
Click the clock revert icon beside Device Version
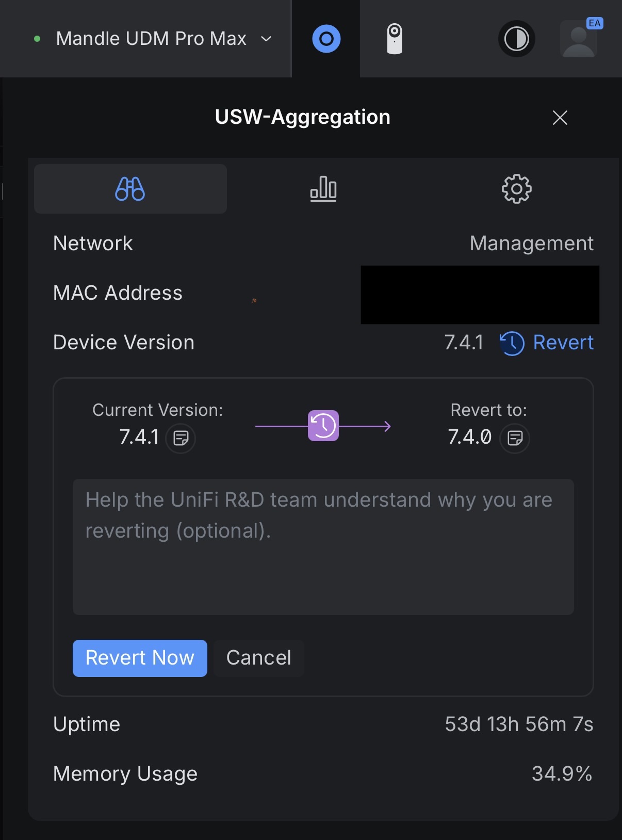tap(512, 343)
